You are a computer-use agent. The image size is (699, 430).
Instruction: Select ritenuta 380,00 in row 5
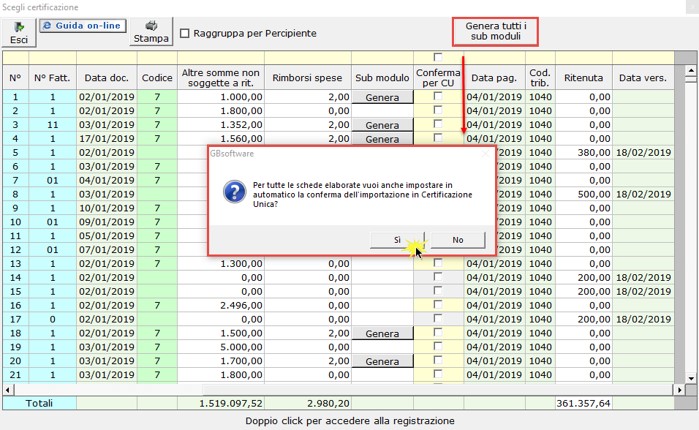click(584, 152)
